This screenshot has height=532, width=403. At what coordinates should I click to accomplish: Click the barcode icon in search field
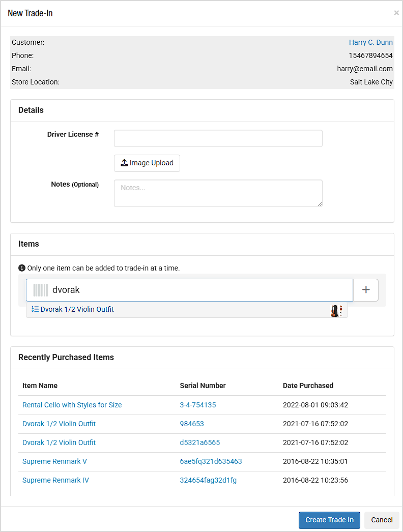pyautogui.click(x=41, y=290)
